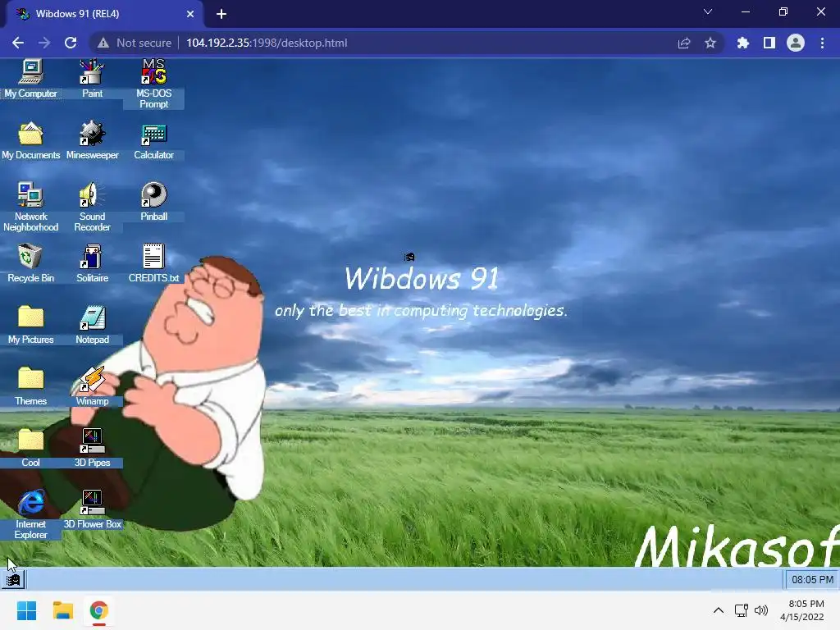Open Chrome extensions puzzle menu
Viewport: 840px width, 630px height.
743,43
